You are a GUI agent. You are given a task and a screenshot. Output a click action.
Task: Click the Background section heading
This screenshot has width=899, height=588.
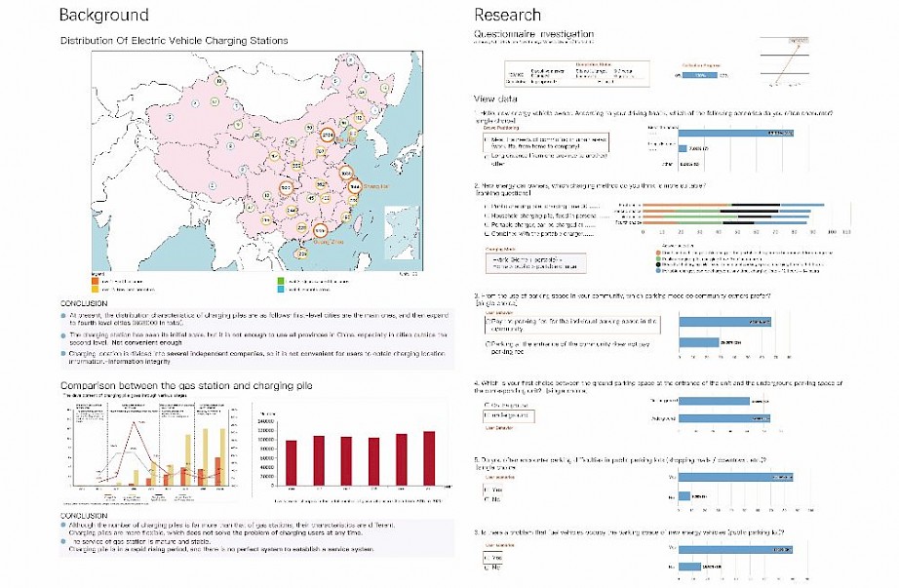pyautogui.click(x=103, y=16)
